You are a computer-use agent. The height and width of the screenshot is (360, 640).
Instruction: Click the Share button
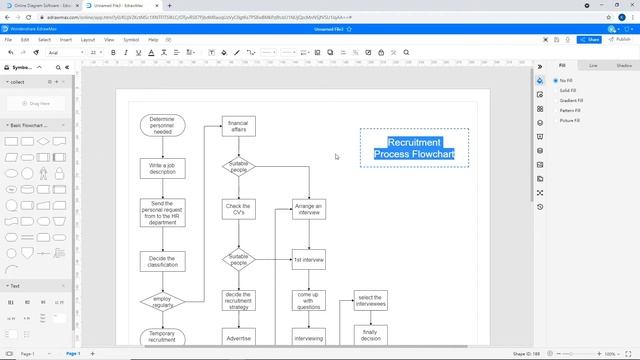(x=589, y=40)
